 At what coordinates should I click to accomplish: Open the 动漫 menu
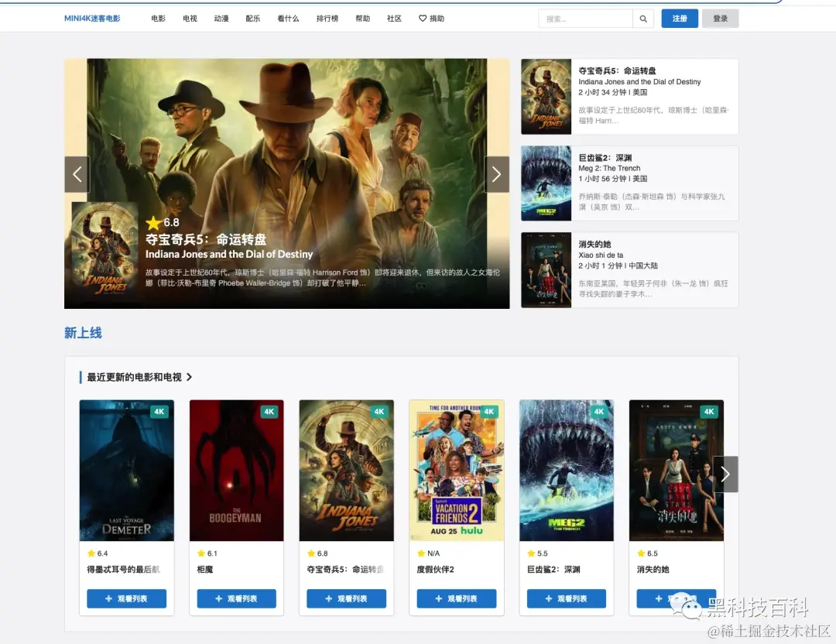(221, 19)
